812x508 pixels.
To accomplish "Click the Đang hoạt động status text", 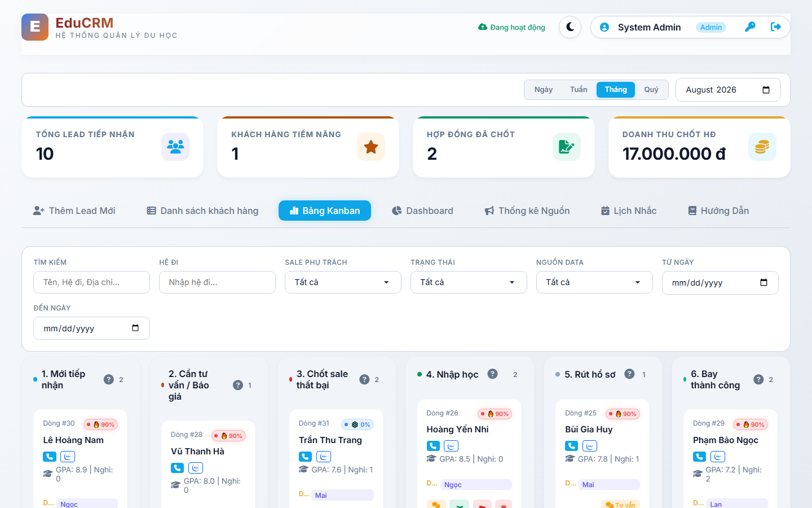I will point(518,27).
